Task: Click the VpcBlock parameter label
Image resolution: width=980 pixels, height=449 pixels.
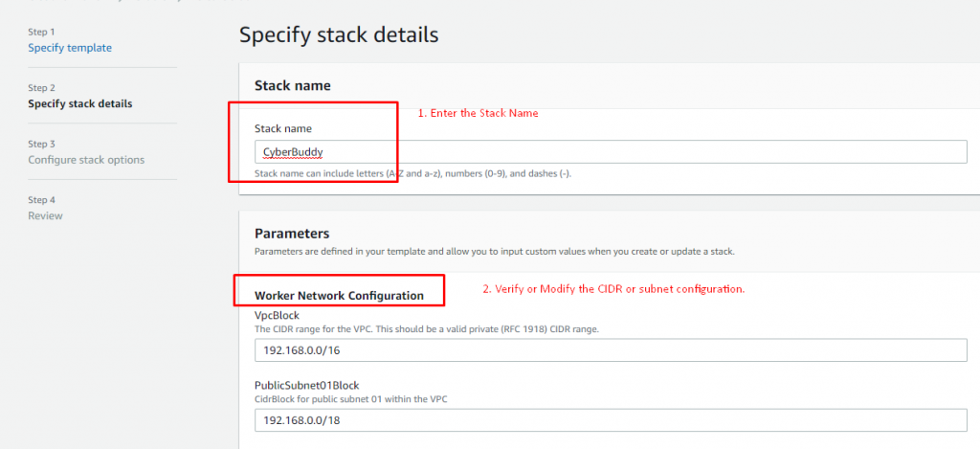Action: click(277, 316)
